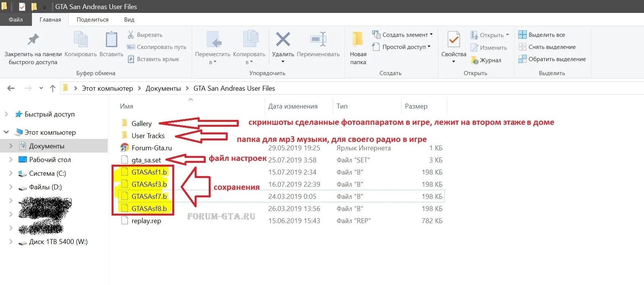Viewport: 644px width, 285px height.
Task: Sort by Имя column header
Action: pos(126,106)
